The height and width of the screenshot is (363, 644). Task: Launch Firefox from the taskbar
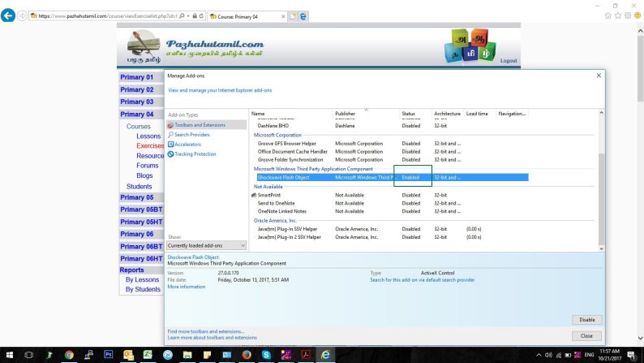click(247, 355)
